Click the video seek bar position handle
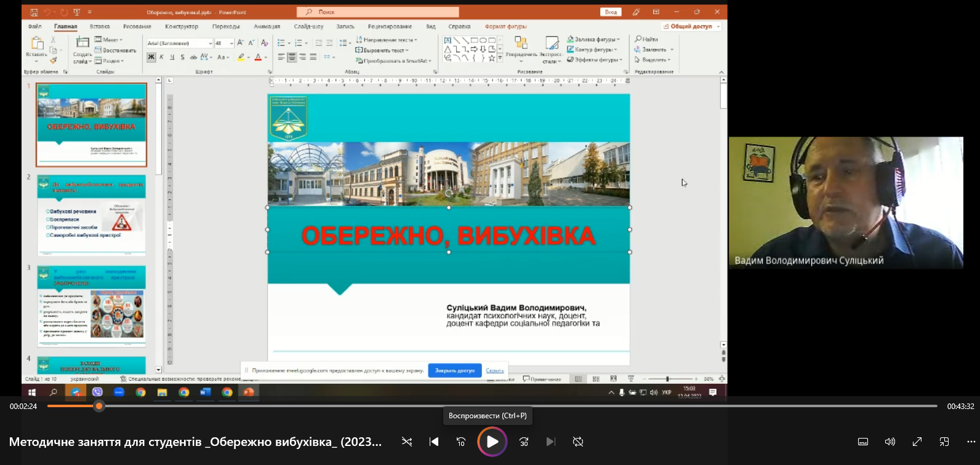Image resolution: width=980 pixels, height=465 pixels. (99, 406)
